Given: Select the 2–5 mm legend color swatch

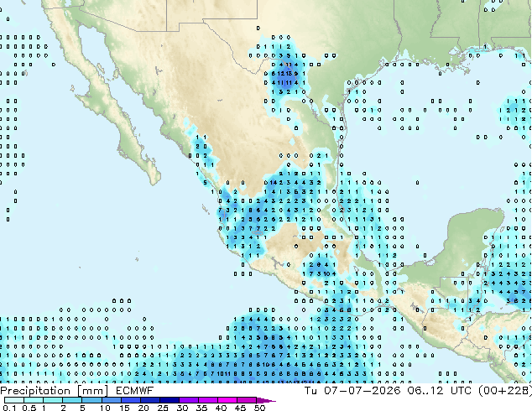Looking at the screenshot, I should click(72, 400).
